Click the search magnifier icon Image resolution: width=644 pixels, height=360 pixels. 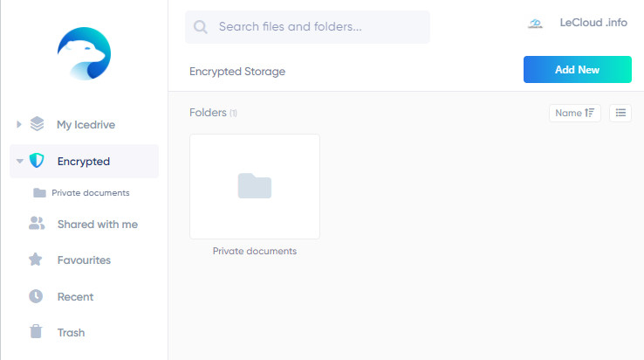(x=201, y=27)
